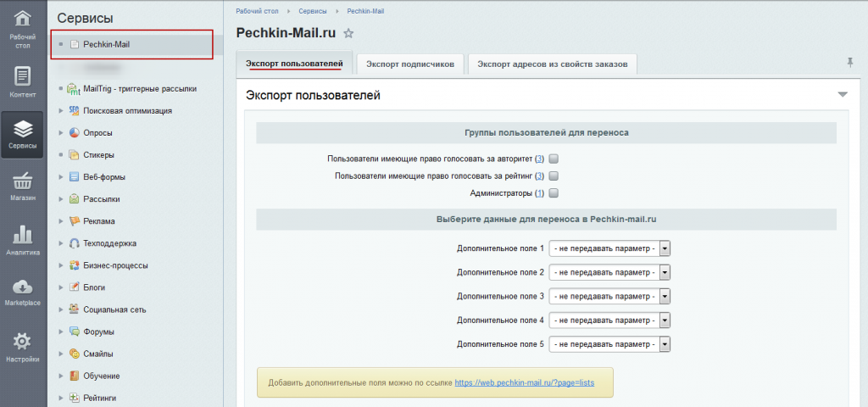Switch to Экспорт адресов из свойств заказов tab

point(553,64)
